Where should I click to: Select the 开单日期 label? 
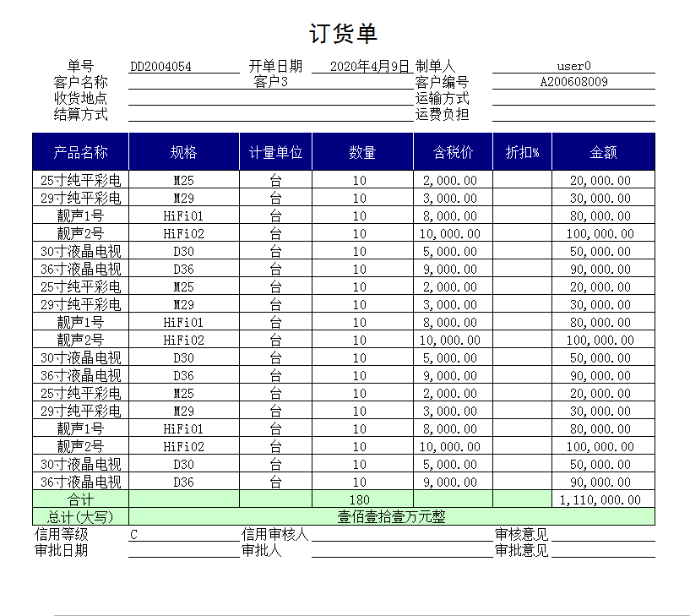[275, 67]
